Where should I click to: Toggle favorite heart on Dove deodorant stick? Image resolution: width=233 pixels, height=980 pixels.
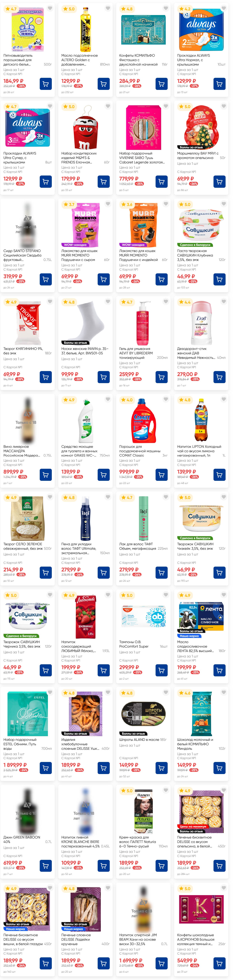coord(224,302)
